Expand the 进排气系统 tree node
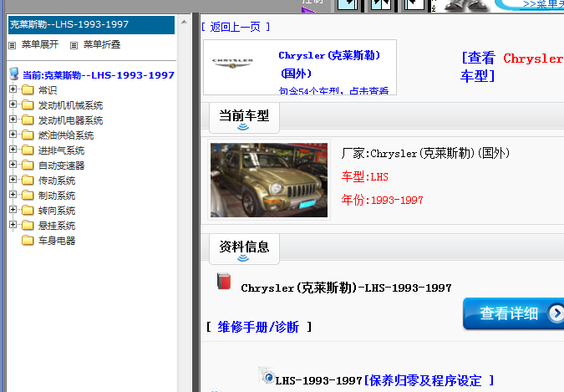The image size is (564, 392). click(13, 149)
